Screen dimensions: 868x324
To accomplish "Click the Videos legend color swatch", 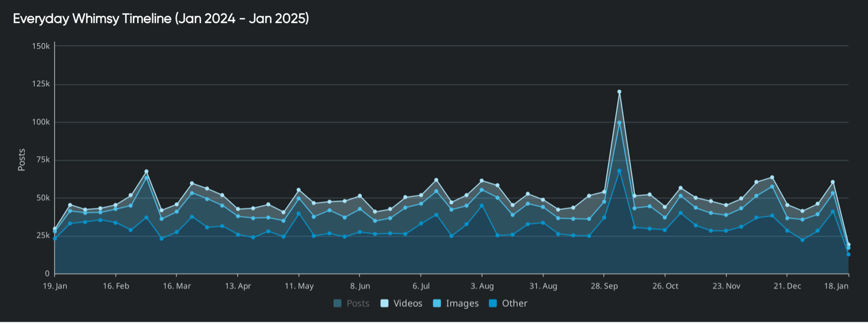I will [384, 303].
